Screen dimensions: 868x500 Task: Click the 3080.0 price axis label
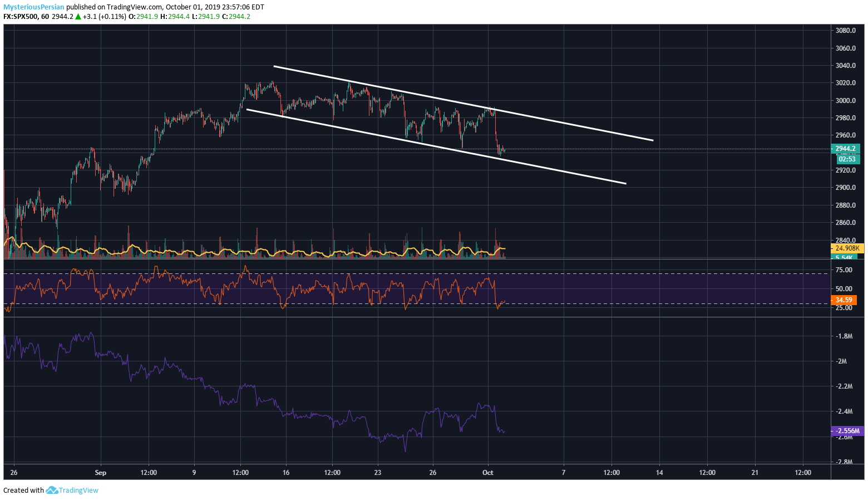point(845,31)
